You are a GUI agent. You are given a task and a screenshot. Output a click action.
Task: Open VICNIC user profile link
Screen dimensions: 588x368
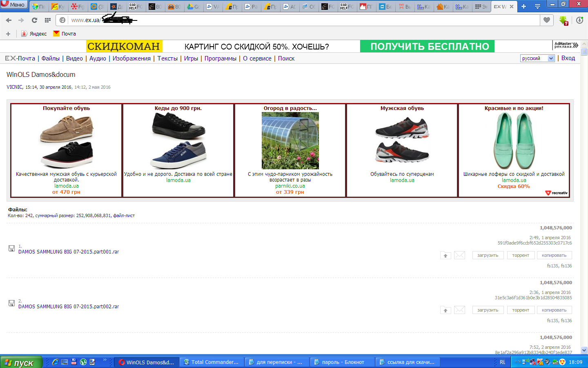tap(14, 87)
